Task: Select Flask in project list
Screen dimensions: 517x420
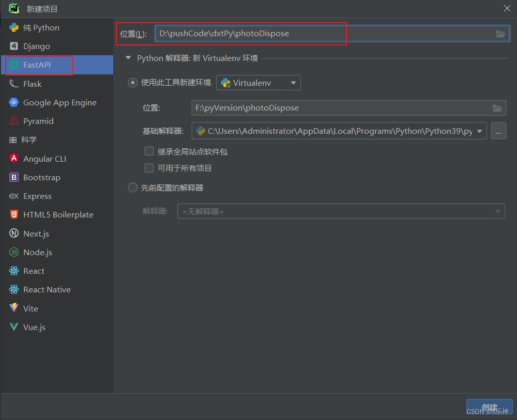Action: [x=32, y=84]
